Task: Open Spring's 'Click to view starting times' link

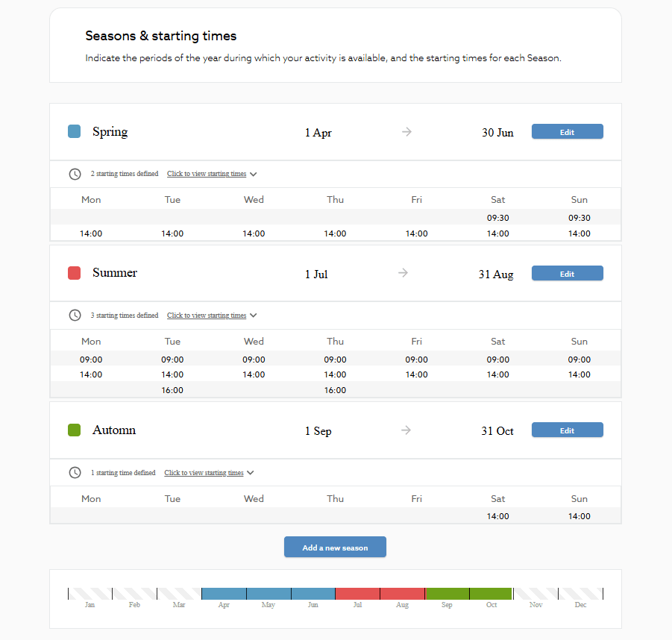Action: pyautogui.click(x=207, y=174)
